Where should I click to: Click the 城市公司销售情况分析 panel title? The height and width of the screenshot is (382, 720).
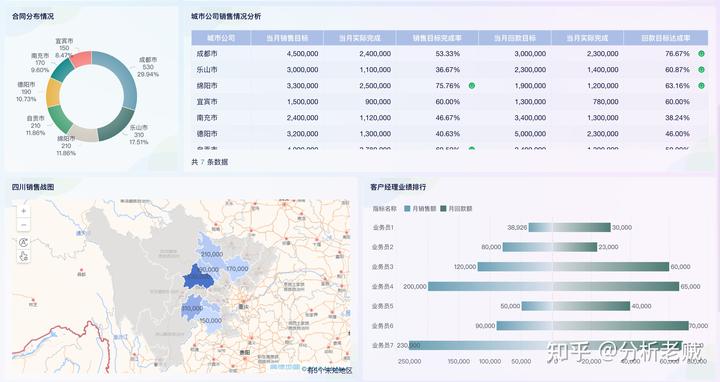click(226, 16)
